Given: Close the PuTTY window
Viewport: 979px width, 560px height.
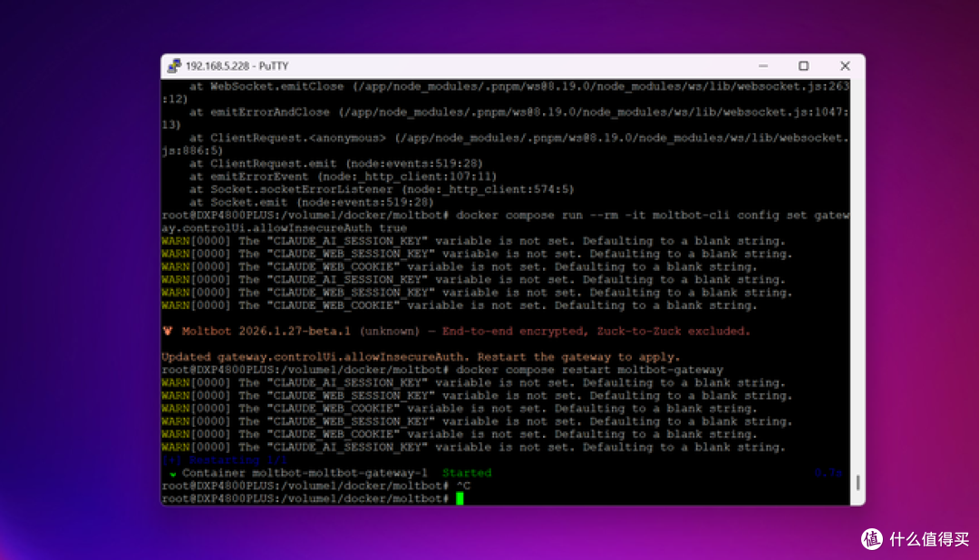Looking at the screenshot, I should 845,65.
